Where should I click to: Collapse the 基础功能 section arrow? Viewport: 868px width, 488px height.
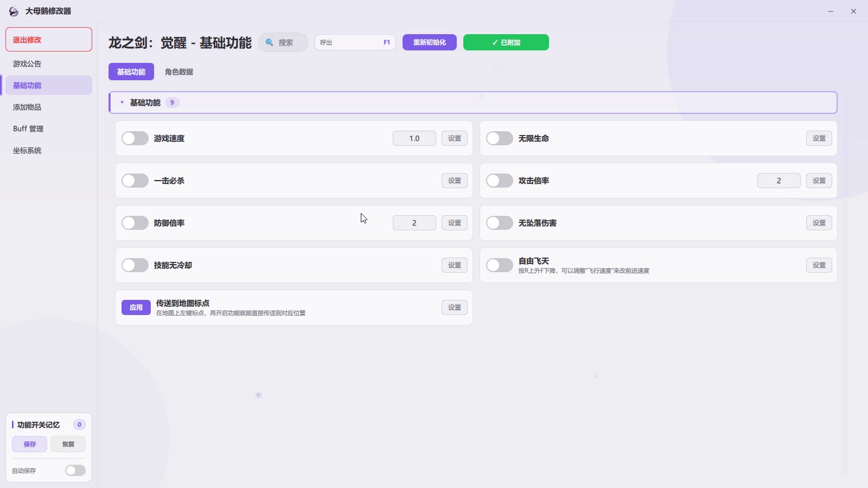point(122,102)
